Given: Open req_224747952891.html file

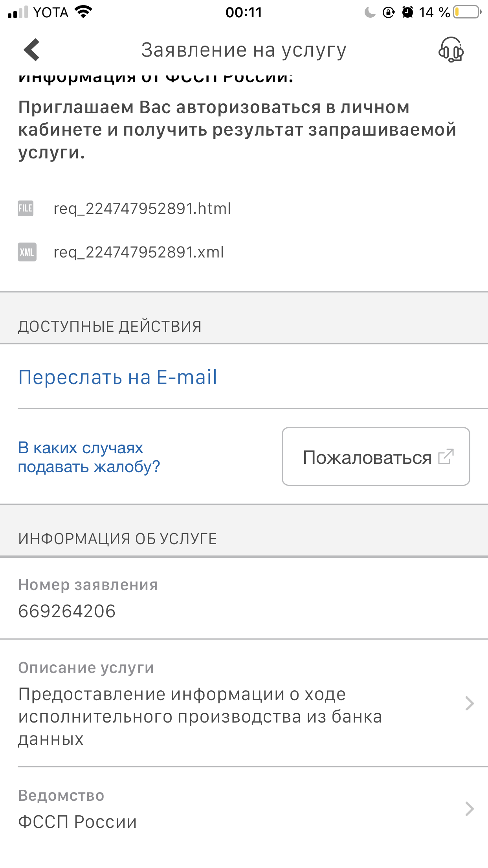Looking at the screenshot, I should point(142,208).
